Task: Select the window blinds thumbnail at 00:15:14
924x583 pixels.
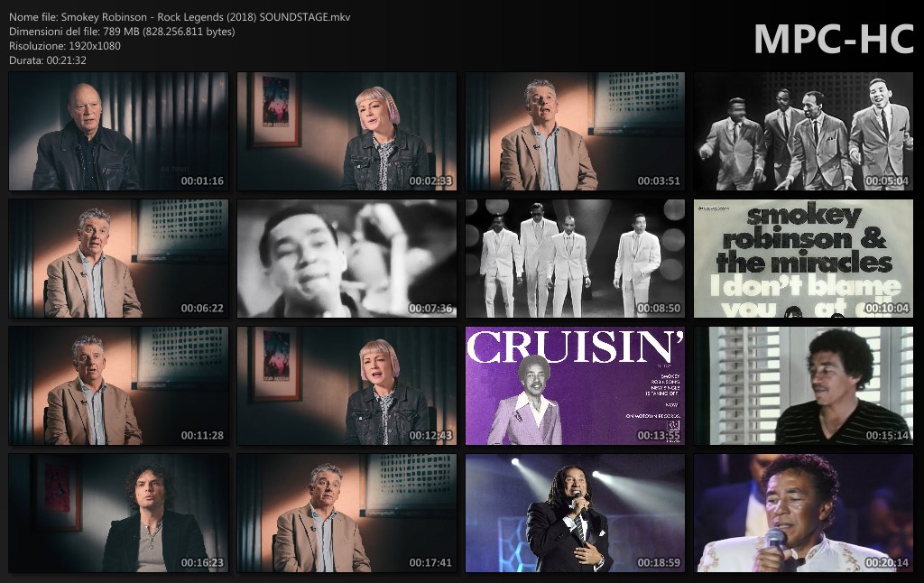Action: pyautogui.click(x=803, y=386)
